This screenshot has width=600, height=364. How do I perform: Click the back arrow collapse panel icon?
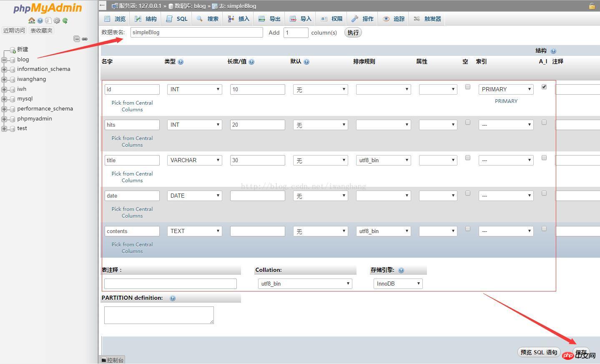[x=103, y=5]
